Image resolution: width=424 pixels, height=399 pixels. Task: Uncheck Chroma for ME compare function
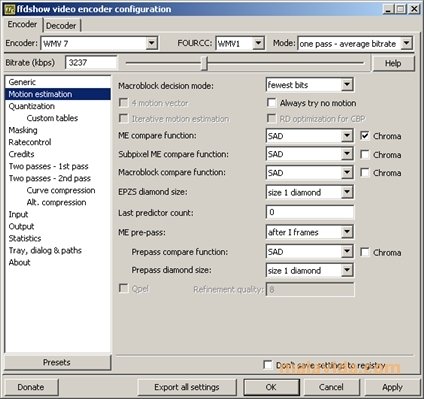pos(365,136)
